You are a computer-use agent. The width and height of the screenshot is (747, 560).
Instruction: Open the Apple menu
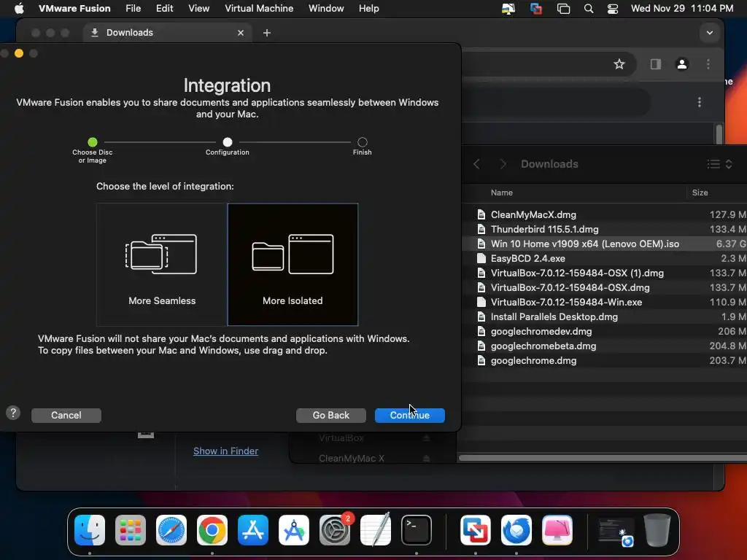[x=18, y=8]
